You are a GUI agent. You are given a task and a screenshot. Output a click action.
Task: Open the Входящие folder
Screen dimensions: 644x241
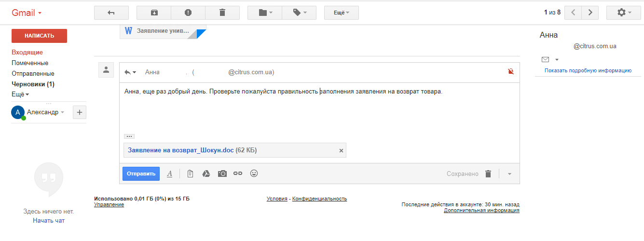tap(27, 53)
